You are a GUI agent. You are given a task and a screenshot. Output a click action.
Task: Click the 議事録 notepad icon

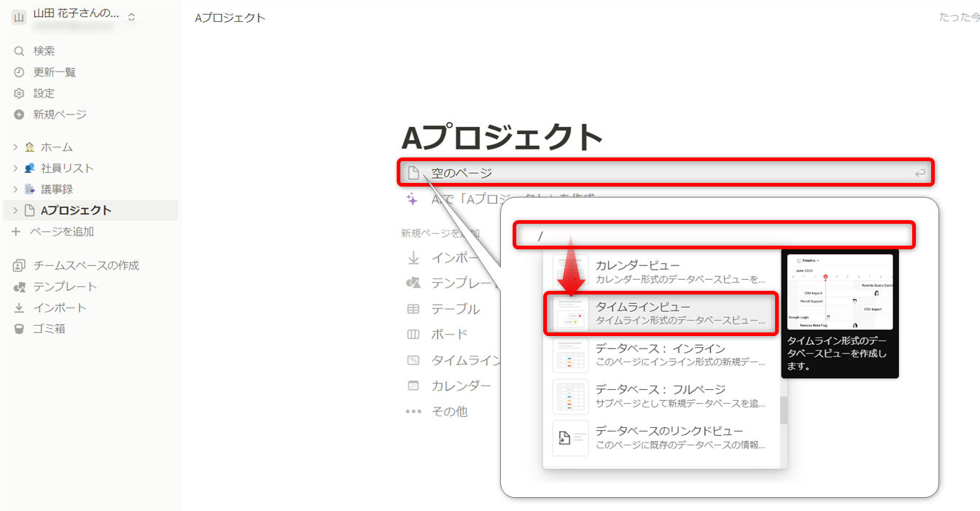[30, 190]
